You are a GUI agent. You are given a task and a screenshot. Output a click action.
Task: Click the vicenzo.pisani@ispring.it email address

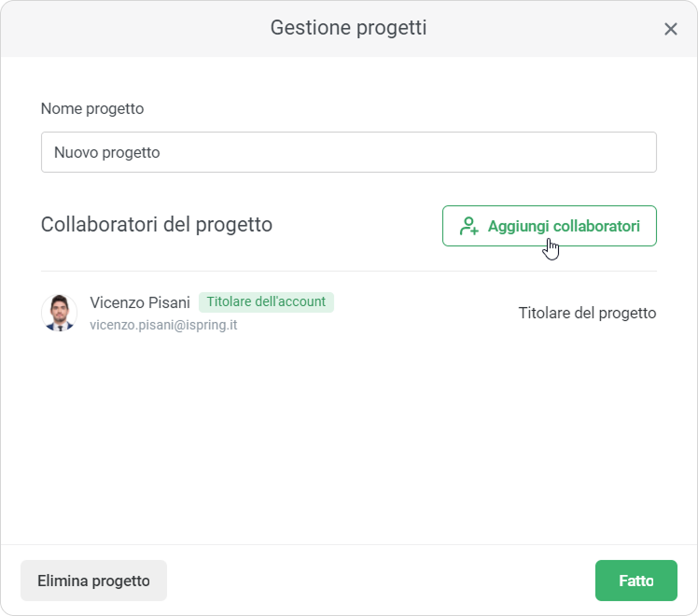pyautogui.click(x=163, y=326)
